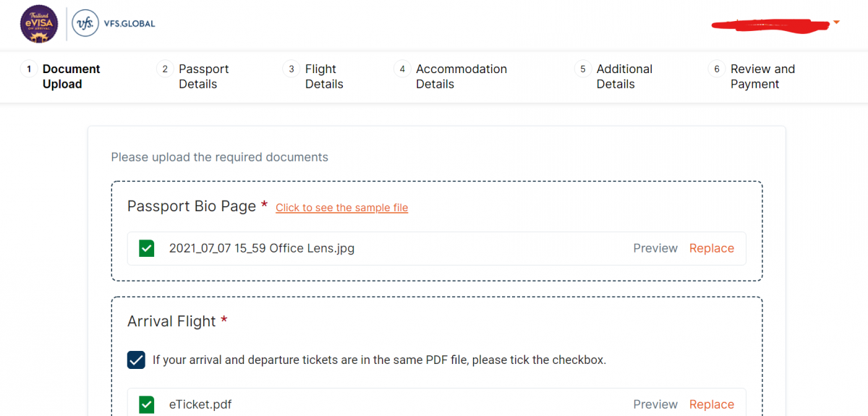This screenshot has width=868, height=416.
Task: Click step number 2 circle
Action: click(x=165, y=69)
